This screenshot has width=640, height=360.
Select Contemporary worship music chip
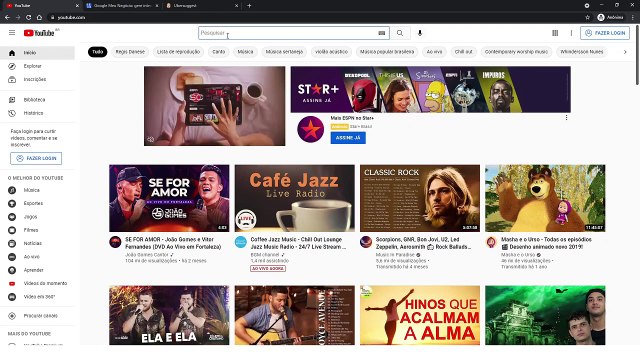516,52
